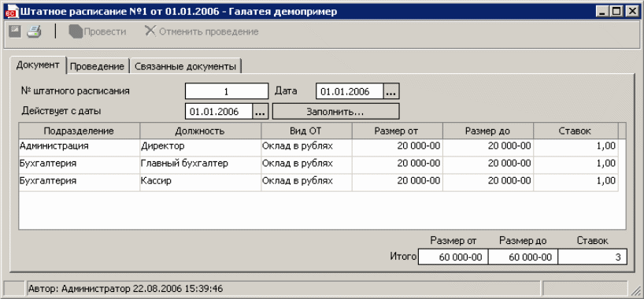Click Отменить проведение toolbar button
The image size is (644, 299).
click(202, 31)
